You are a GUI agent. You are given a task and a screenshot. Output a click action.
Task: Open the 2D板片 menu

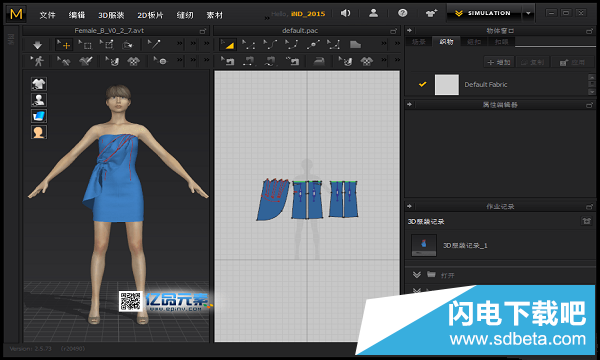(150, 15)
